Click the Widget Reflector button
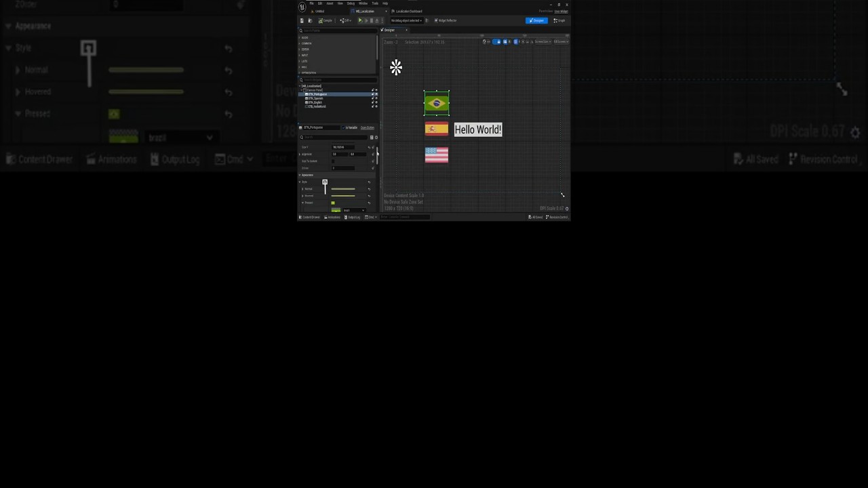 446,20
